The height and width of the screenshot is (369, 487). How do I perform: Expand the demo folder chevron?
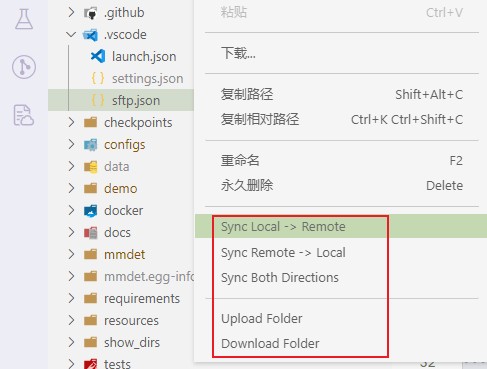(x=71, y=188)
